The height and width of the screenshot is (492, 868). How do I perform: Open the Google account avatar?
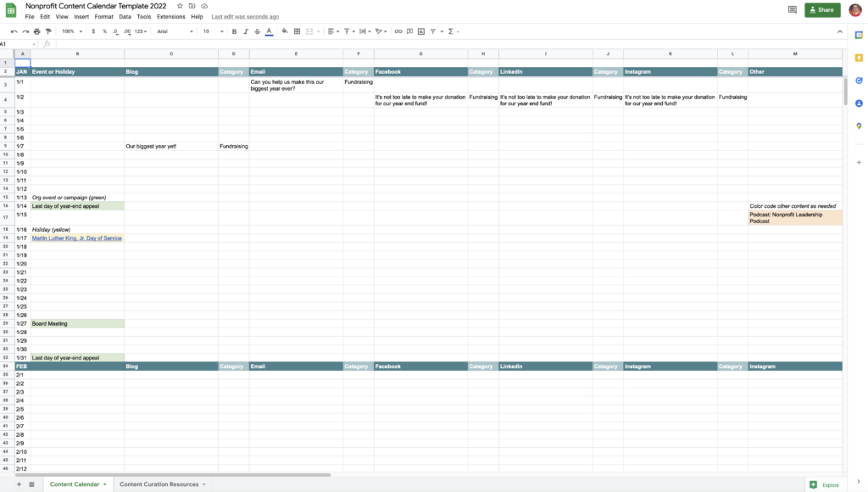point(855,10)
